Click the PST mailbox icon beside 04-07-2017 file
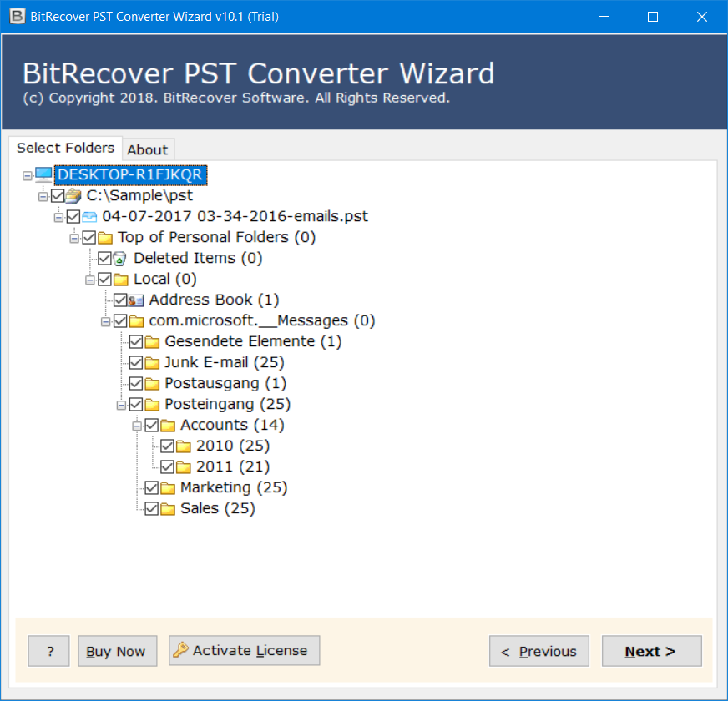The image size is (728, 701). pos(89,217)
